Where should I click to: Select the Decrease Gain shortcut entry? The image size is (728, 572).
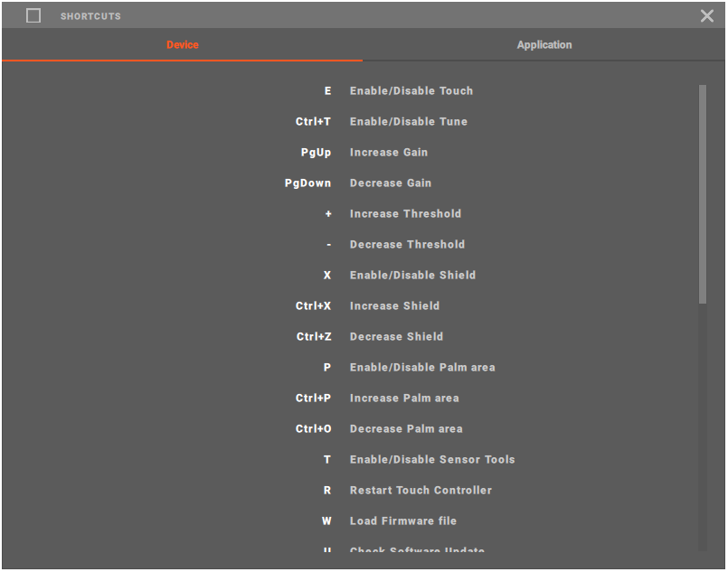[x=390, y=183]
